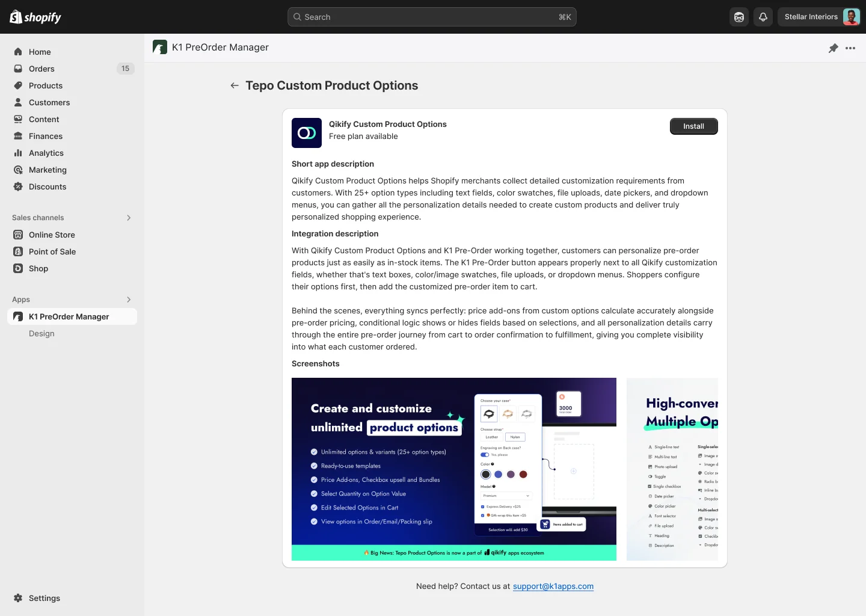The height and width of the screenshot is (616, 866).
Task: Open Orders showing 15 pending
Action: pyautogui.click(x=41, y=69)
